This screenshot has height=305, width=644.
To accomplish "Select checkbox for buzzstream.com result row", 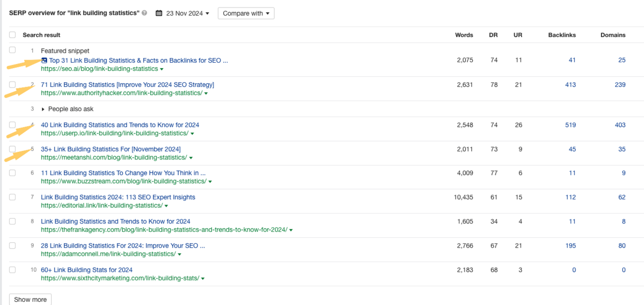I will 12,173.
